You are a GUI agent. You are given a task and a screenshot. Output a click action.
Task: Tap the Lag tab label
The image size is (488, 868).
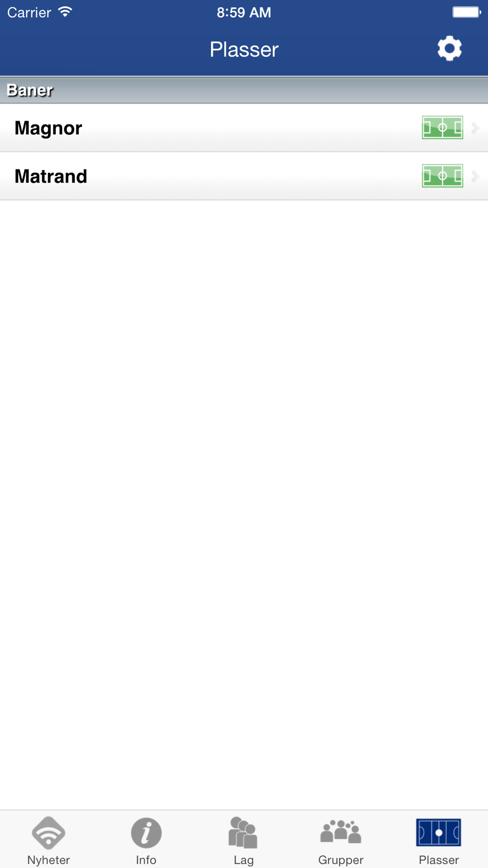244,860
